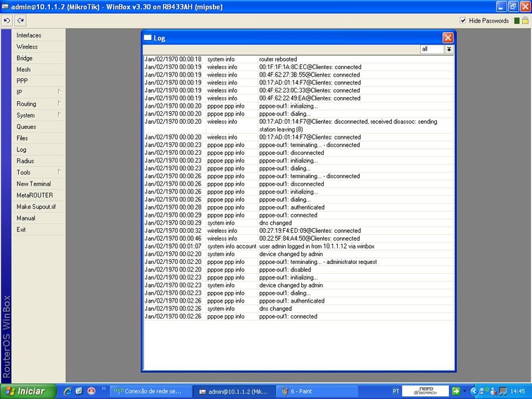The image size is (532, 399).
Task: Open the Radius menu item
Action: coord(38,161)
